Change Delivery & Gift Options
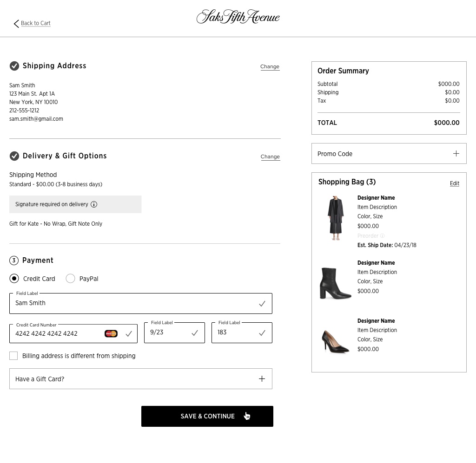The height and width of the screenshot is (463, 476). (x=270, y=157)
